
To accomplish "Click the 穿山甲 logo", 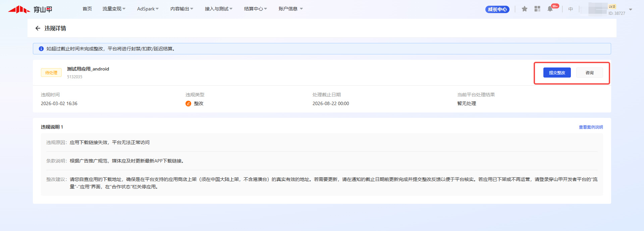I will click(x=30, y=9).
